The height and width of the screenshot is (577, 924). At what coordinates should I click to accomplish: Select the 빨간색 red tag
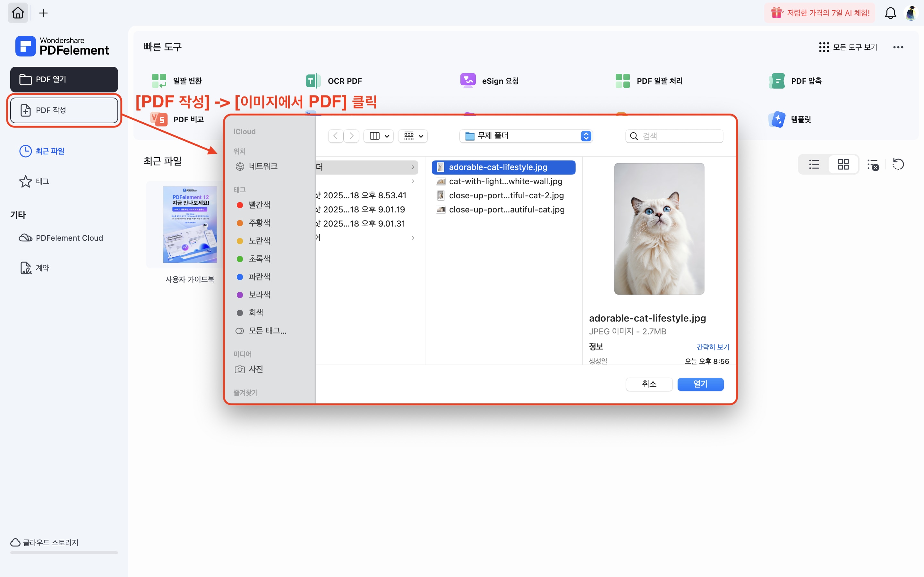[259, 205]
